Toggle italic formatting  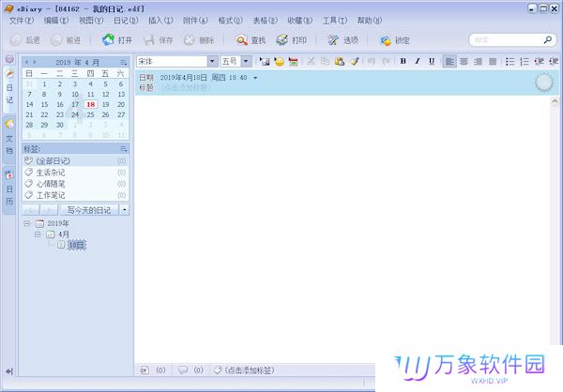pos(418,61)
